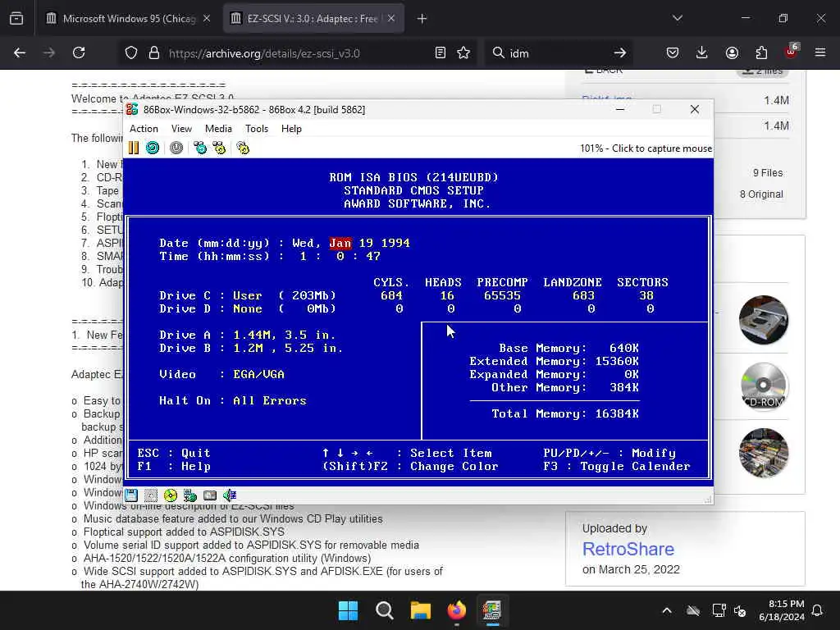The image size is (840, 630).
Task: Click the teal hard reset icon
Action: 153,148
